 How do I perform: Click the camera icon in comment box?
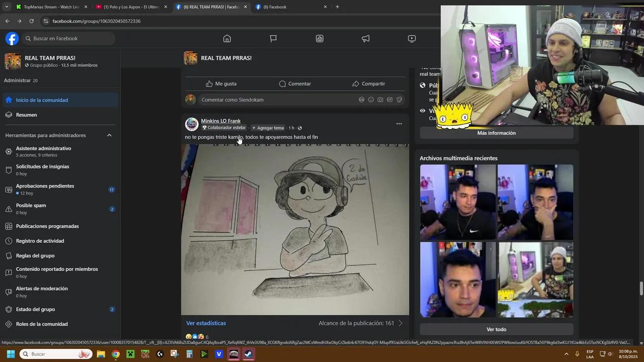tap(380, 100)
